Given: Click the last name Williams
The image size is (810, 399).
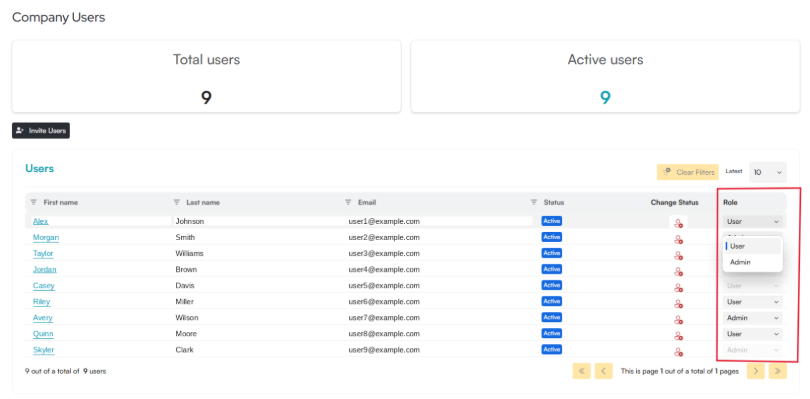Looking at the screenshot, I should (190, 253).
